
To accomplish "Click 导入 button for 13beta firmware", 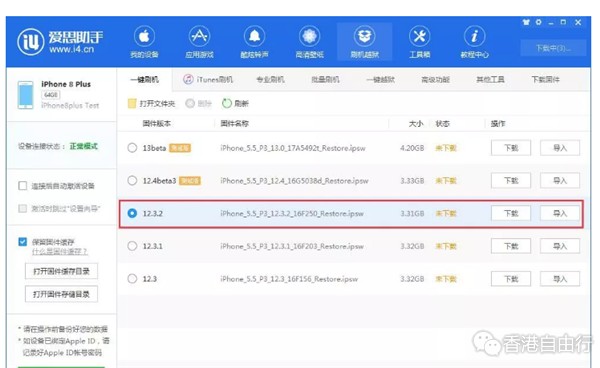I will click(560, 148).
